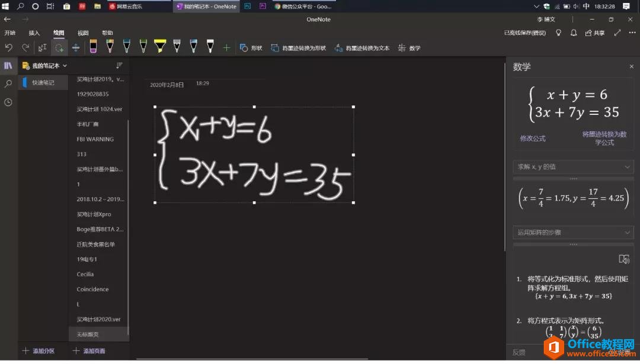640x364 pixels.
Task: Switch to the 视图 ribbon tab
Action: [x=84, y=33]
